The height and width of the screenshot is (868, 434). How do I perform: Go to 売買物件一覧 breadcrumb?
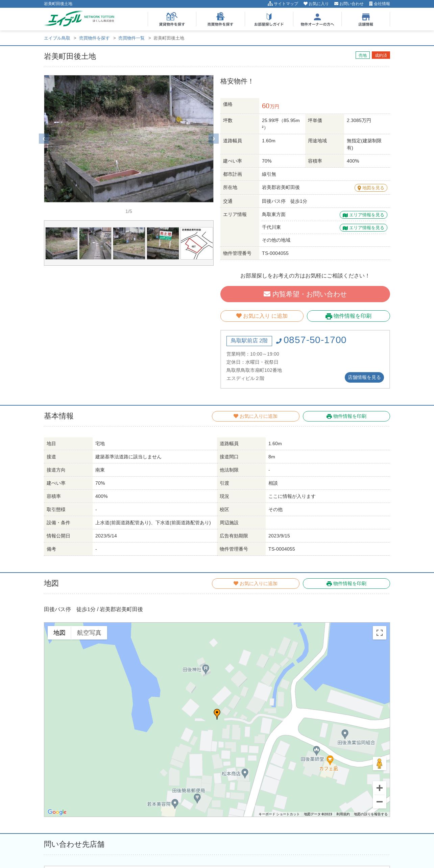coord(131,38)
